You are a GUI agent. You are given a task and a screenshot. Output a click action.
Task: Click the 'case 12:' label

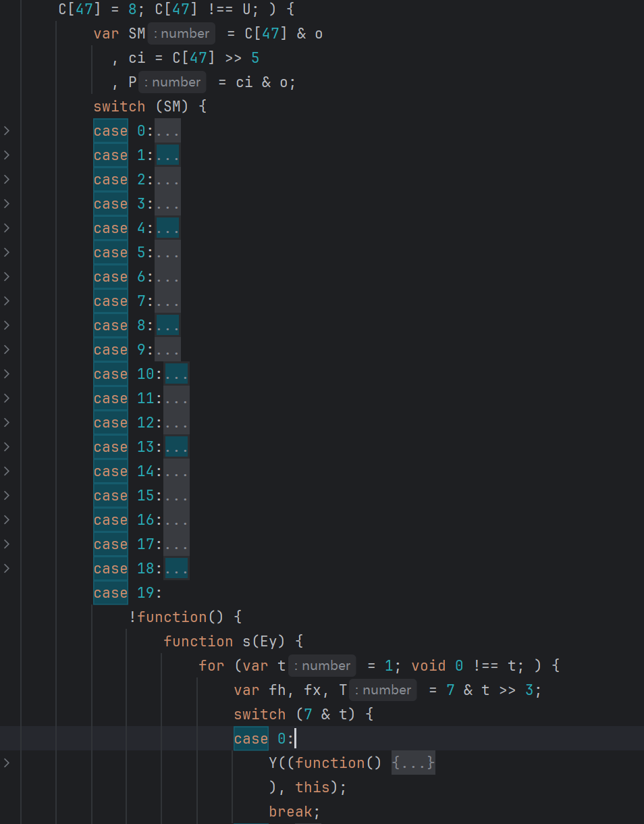(128, 423)
